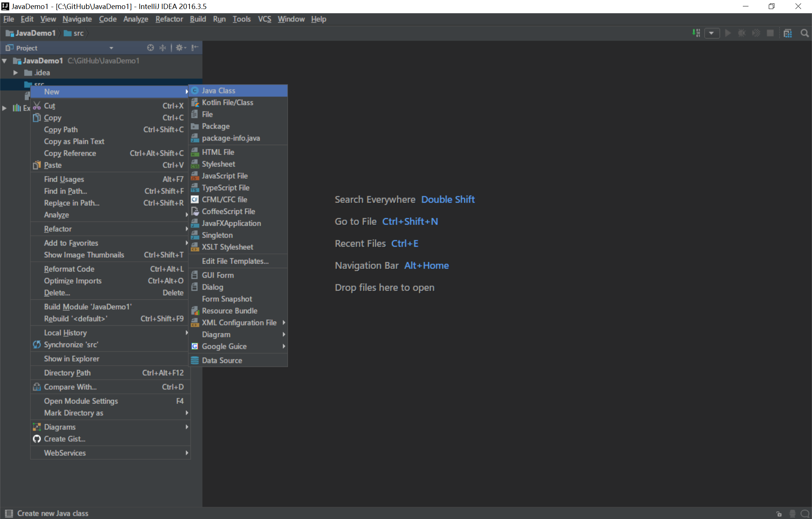Click the hide Project panel icon
The width and height of the screenshot is (812, 519).
[x=195, y=48]
